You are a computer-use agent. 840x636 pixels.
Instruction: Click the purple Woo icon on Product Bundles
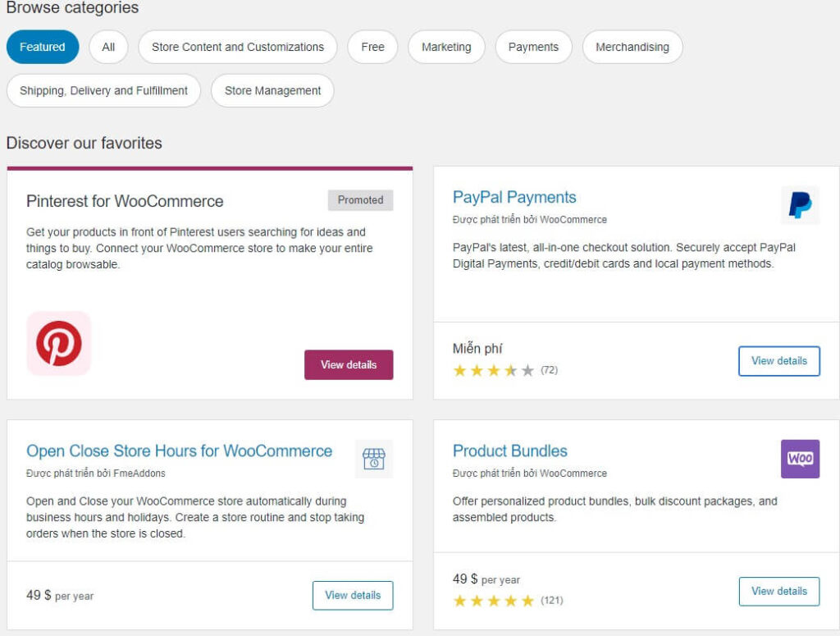pyautogui.click(x=800, y=459)
